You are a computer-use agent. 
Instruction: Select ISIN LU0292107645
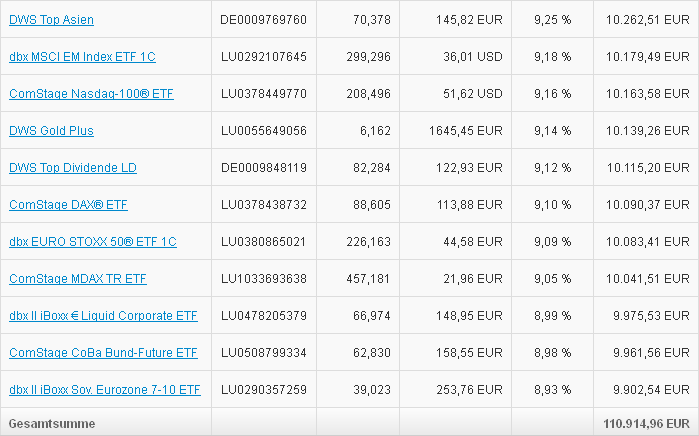(263, 57)
